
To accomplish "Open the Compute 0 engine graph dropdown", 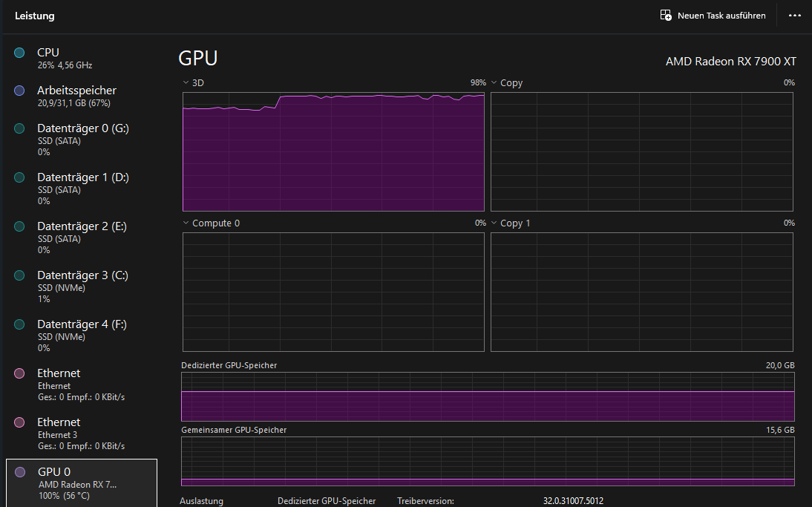I will (x=186, y=223).
